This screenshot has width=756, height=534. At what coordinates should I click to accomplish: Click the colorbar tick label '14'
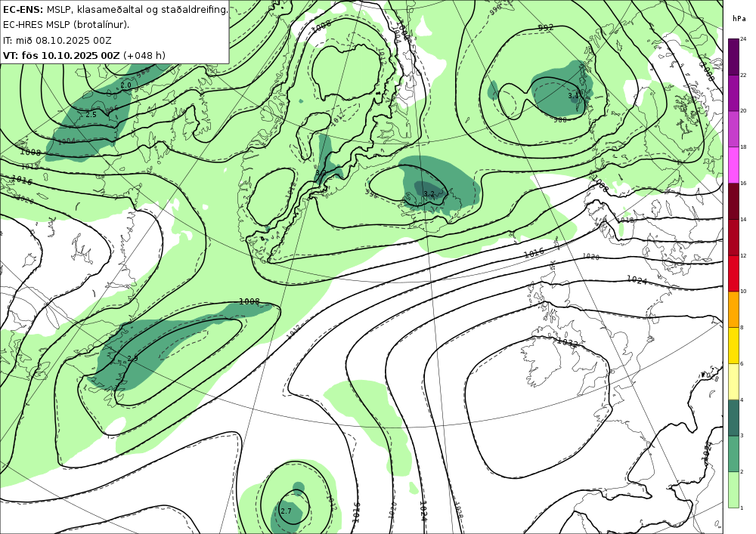(x=743, y=219)
